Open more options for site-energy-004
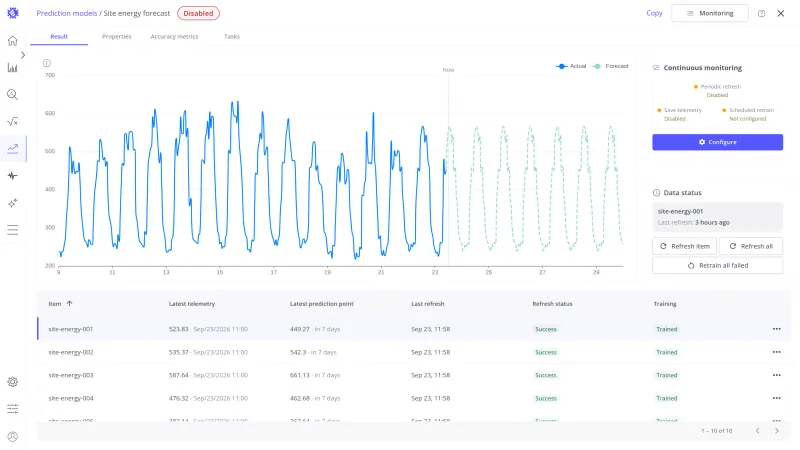This screenshot has height=450, width=800. click(x=777, y=398)
